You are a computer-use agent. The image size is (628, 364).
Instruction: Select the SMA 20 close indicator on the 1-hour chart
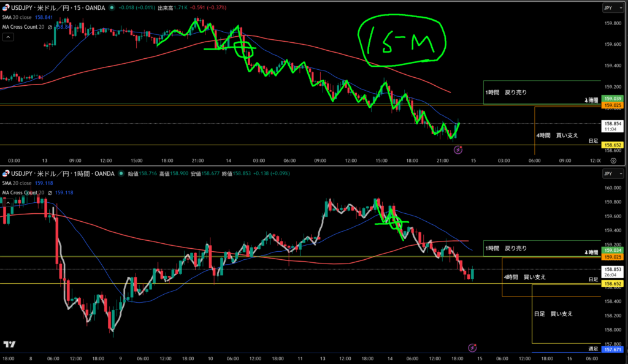pyautogui.click(x=17, y=183)
